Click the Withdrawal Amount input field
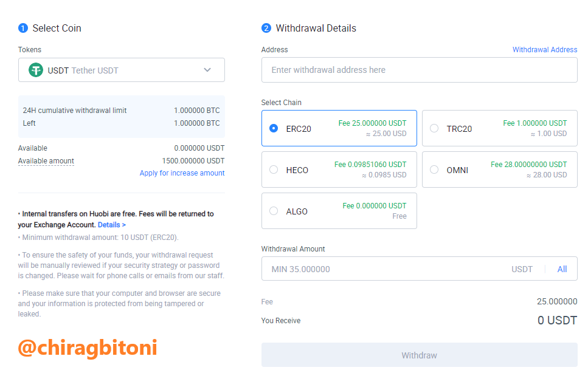This screenshot has width=588, height=373. (419, 269)
